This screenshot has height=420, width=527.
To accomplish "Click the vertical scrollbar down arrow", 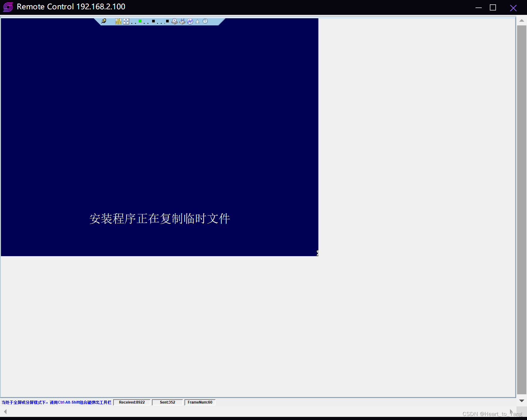I will point(522,400).
